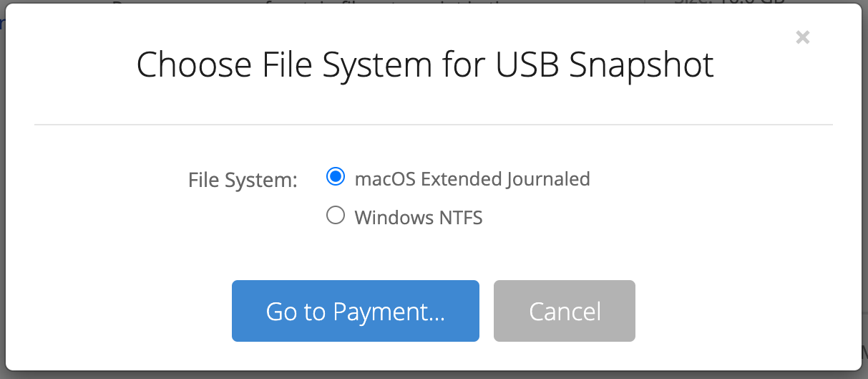The width and height of the screenshot is (868, 379).
Task: Close the dialog with the X icon
Action: tap(803, 37)
